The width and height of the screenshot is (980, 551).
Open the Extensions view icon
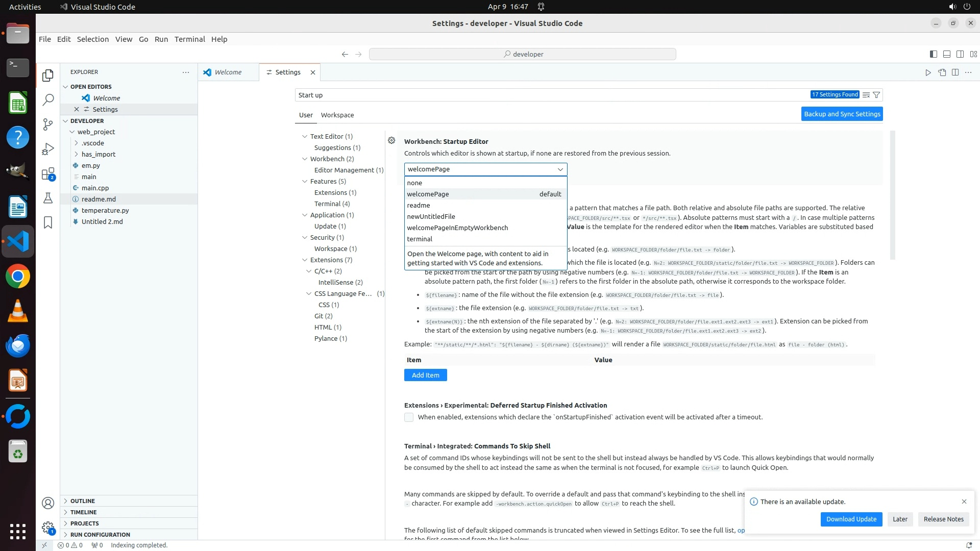(x=48, y=174)
